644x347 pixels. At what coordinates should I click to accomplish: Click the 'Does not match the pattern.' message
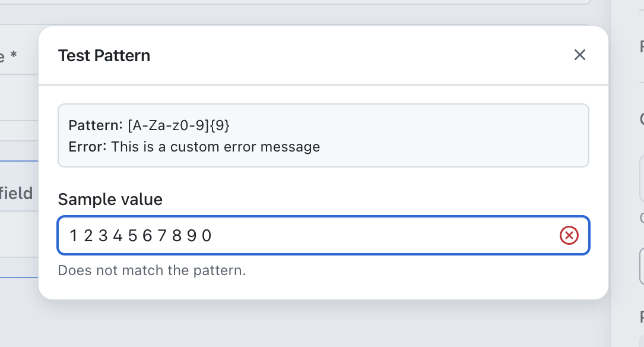[x=151, y=271]
